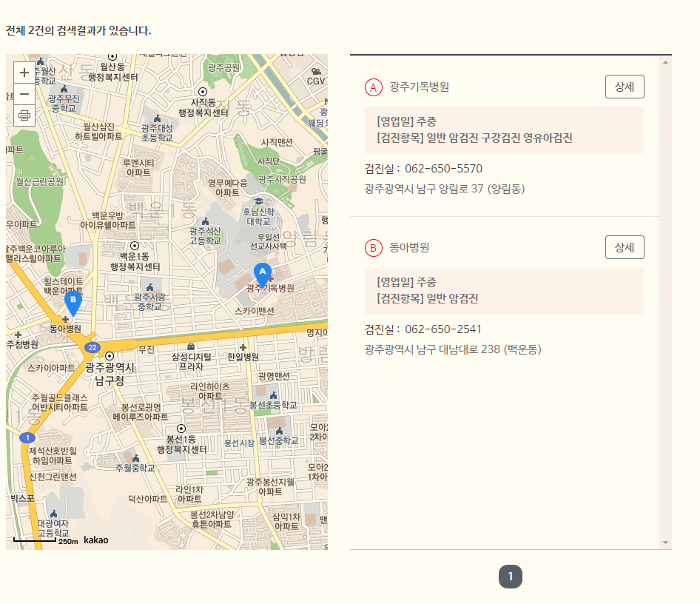
Task: Open 상세 details for 동아병원
Action: [x=625, y=247]
